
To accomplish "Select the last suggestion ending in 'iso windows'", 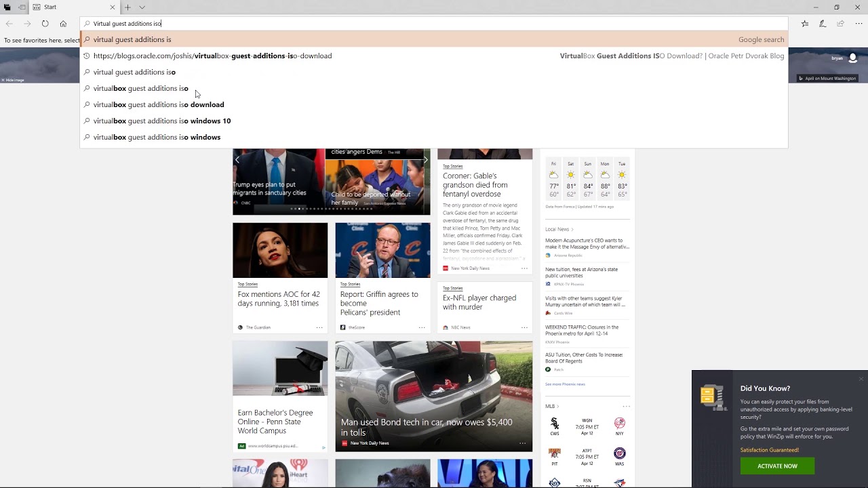I will [x=434, y=137].
